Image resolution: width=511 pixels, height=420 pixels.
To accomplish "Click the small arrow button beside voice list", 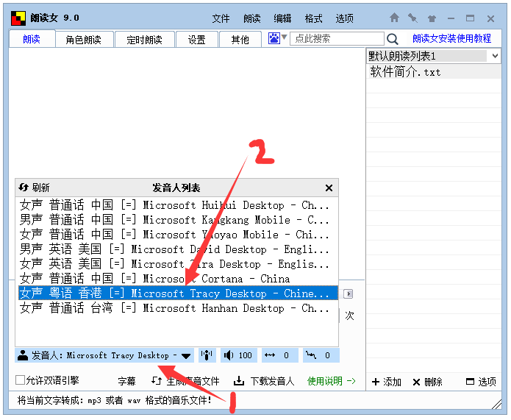I will pyautogui.click(x=348, y=293).
